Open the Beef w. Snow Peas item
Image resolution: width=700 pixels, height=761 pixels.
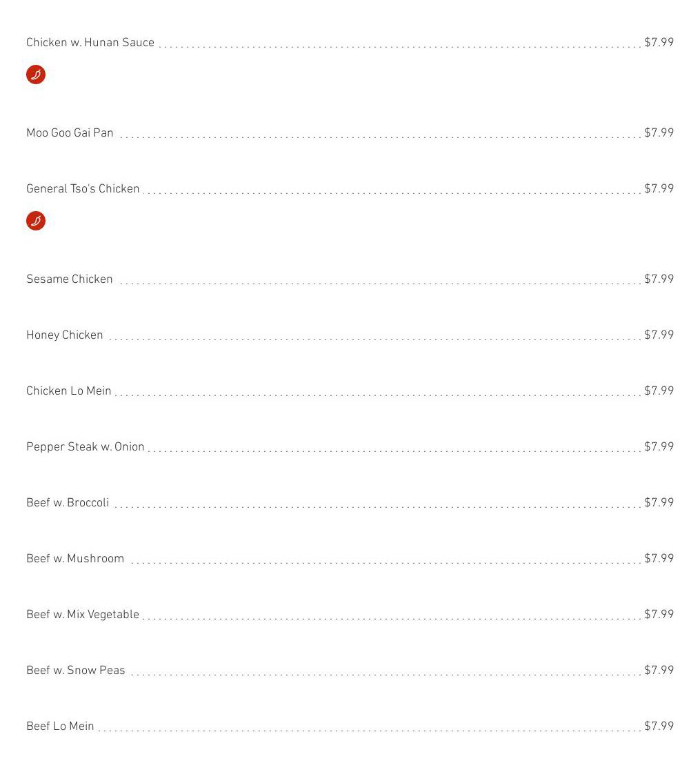click(x=76, y=671)
